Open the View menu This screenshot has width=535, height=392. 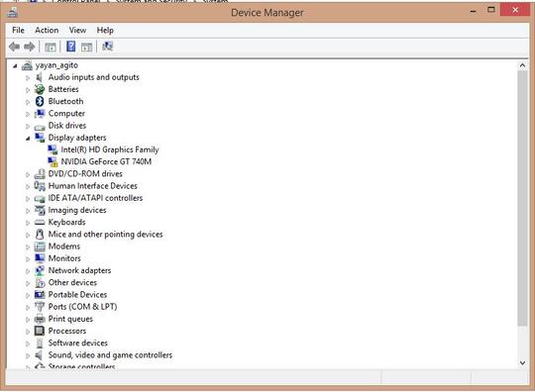point(77,30)
